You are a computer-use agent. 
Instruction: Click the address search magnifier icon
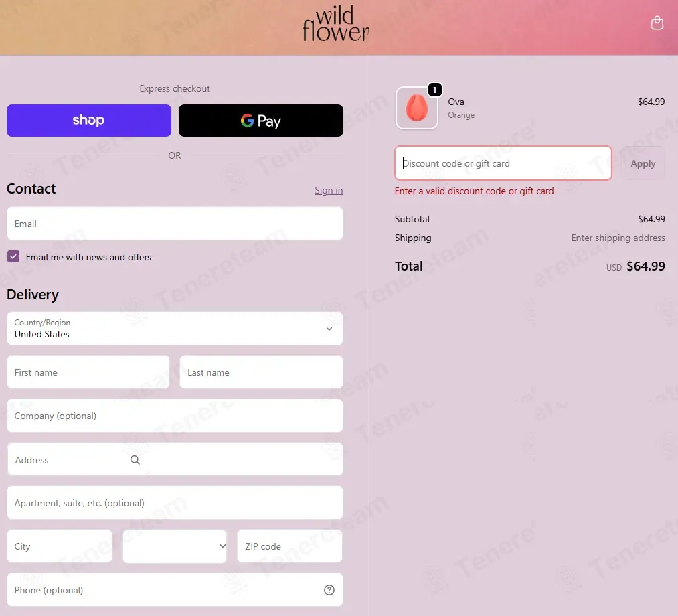click(135, 460)
